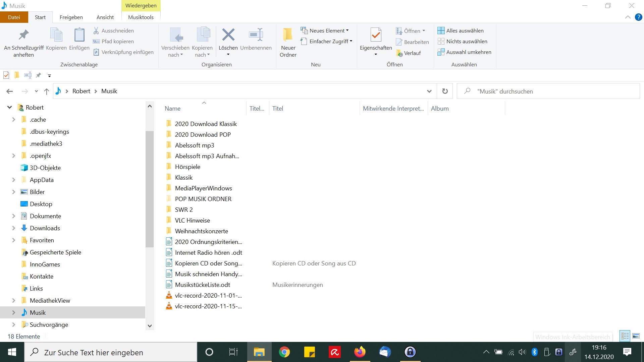Click the navigation pane scrollbar down arrow

tap(150, 325)
